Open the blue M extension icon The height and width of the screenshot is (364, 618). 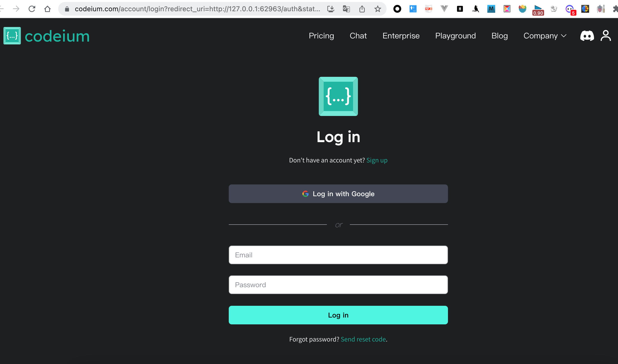491,9
